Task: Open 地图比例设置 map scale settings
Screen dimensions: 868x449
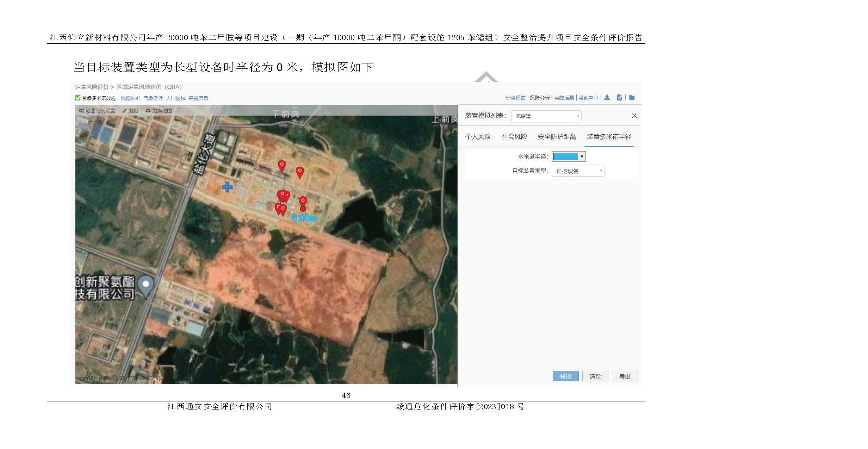Action: (x=97, y=111)
